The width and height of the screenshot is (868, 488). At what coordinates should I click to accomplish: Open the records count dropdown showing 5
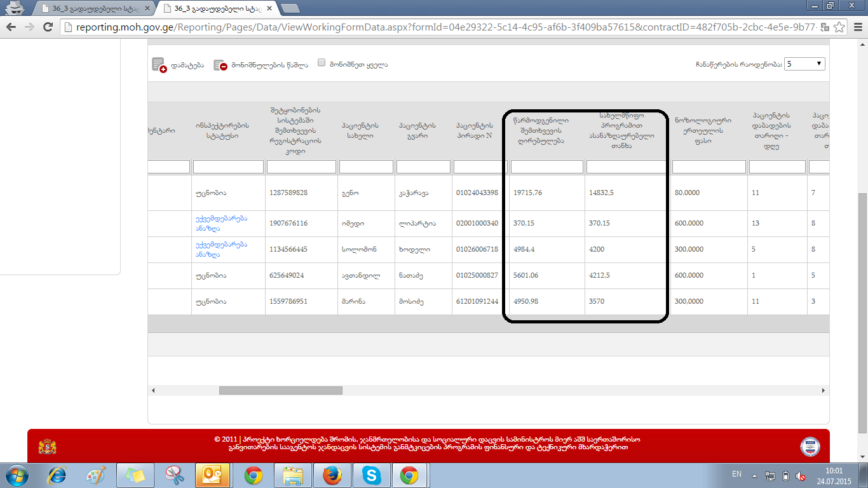tap(804, 64)
